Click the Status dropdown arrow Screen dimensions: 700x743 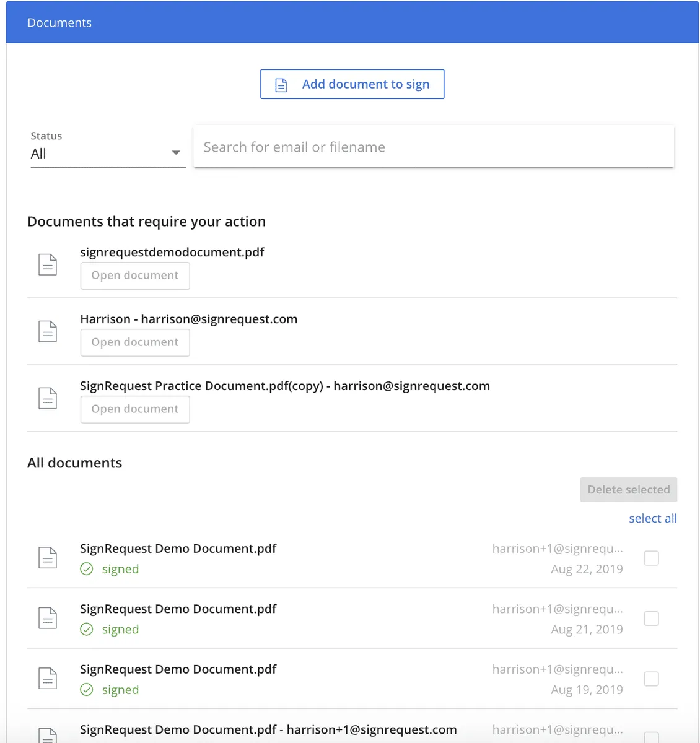pos(176,153)
